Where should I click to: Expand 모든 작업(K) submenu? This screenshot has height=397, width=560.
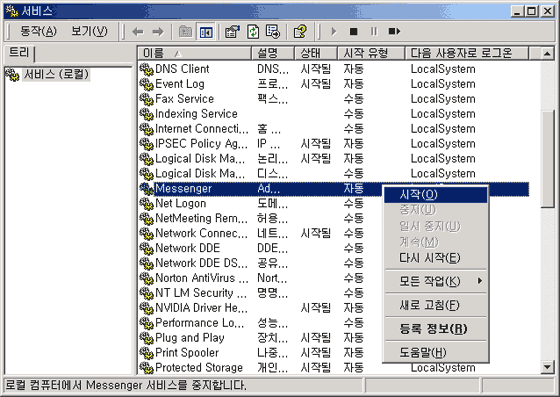click(436, 281)
